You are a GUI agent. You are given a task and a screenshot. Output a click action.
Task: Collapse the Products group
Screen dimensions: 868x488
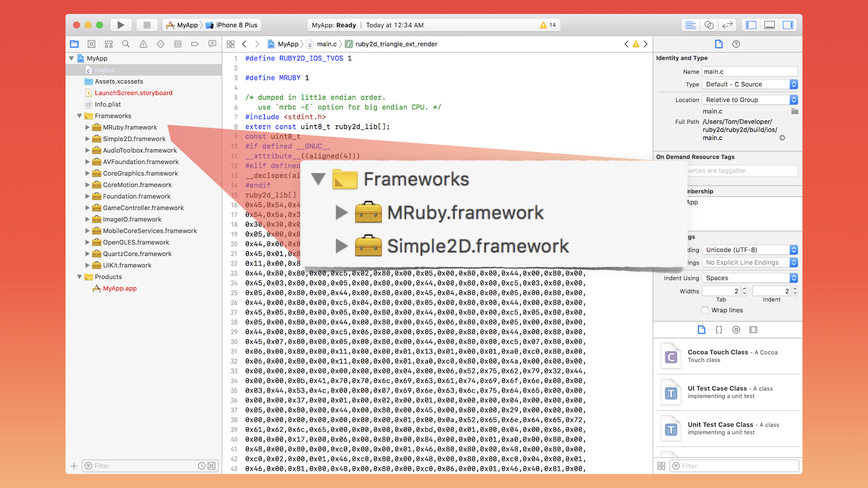79,277
